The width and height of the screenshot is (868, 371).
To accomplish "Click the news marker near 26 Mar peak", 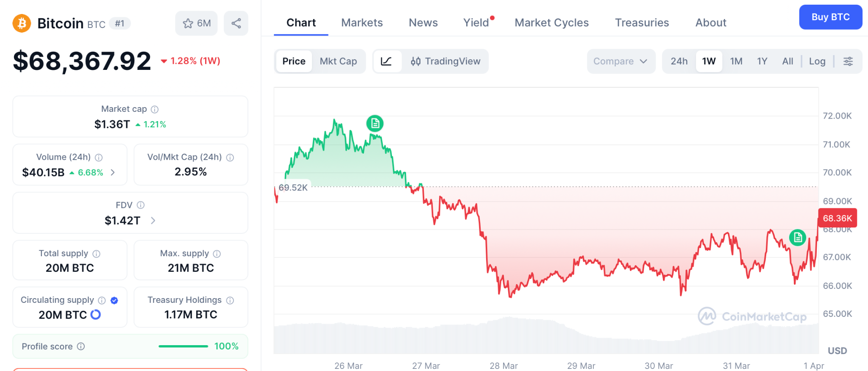I will 375,123.
